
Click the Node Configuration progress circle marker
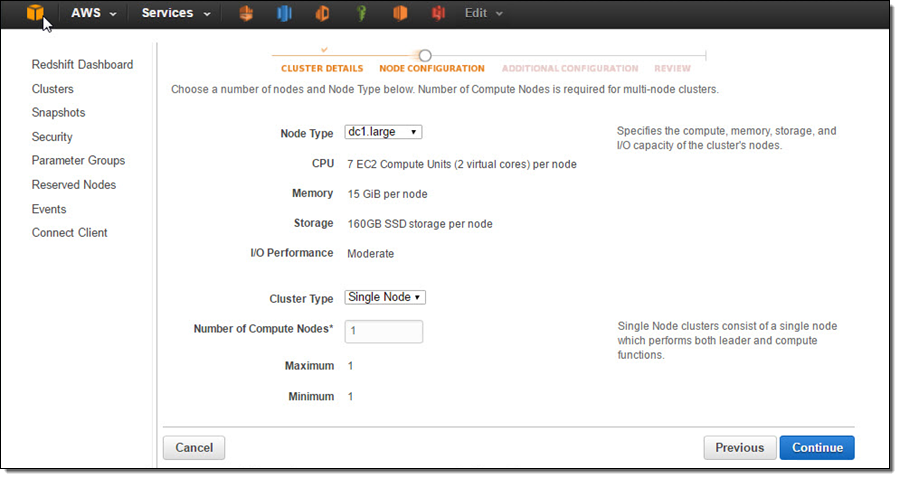(425, 56)
